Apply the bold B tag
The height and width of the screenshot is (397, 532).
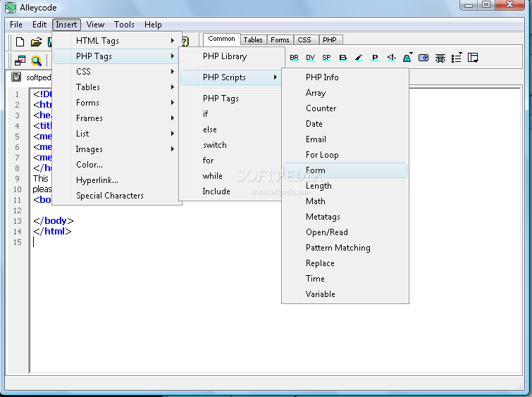coord(342,58)
